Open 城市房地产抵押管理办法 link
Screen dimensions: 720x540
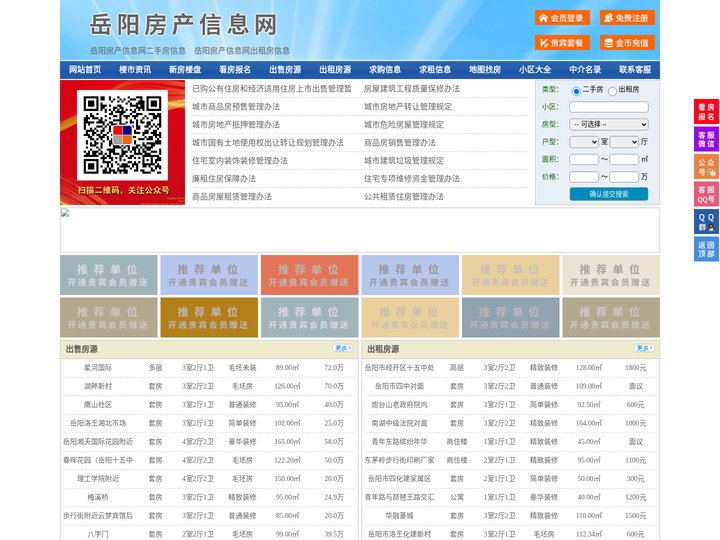pyautogui.click(x=236, y=124)
